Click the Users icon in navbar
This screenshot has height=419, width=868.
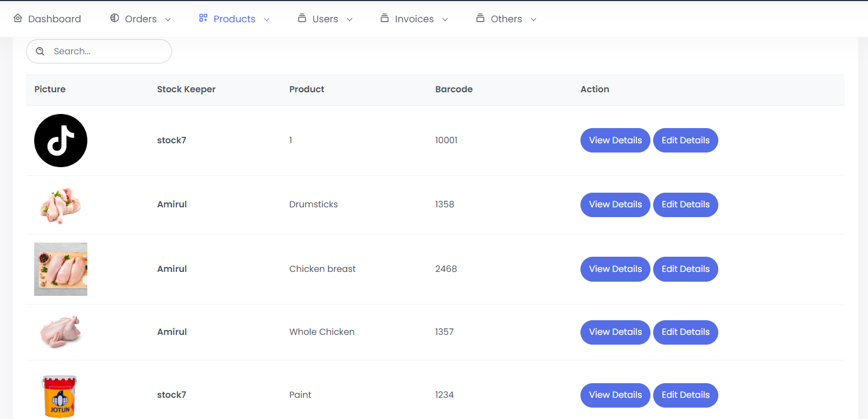tap(302, 18)
